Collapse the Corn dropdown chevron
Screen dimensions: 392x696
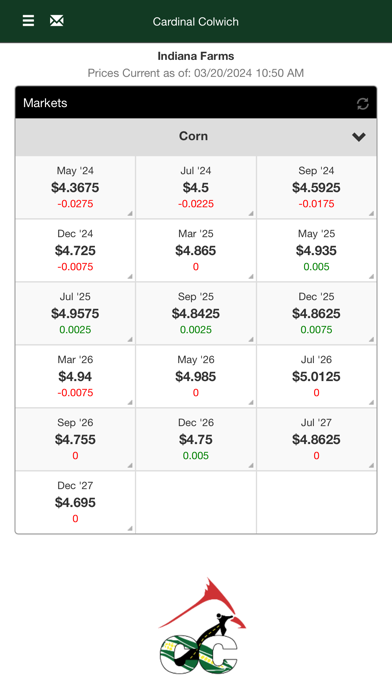pyautogui.click(x=359, y=137)
